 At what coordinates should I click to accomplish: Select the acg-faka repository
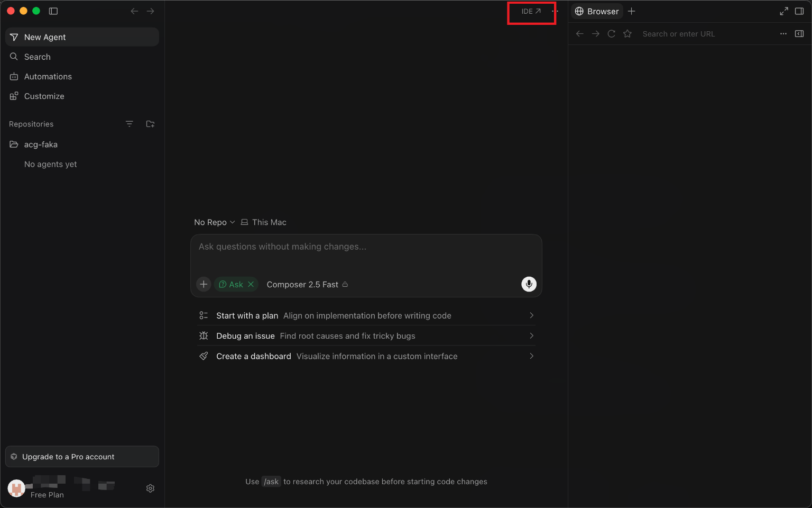click(82, 144)
